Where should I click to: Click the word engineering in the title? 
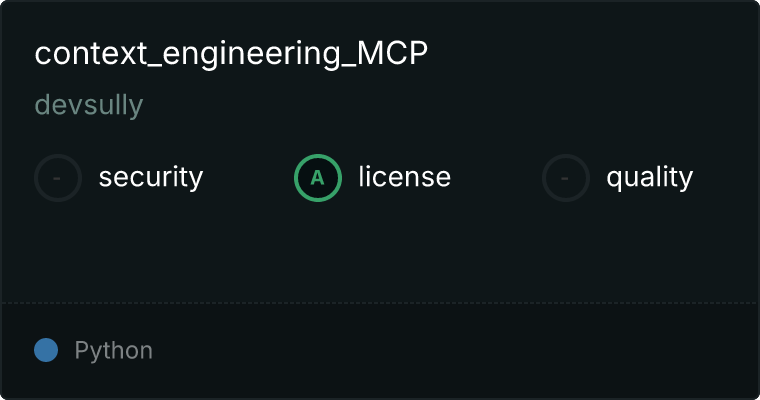pyautogui.click(x=252, y=55)
